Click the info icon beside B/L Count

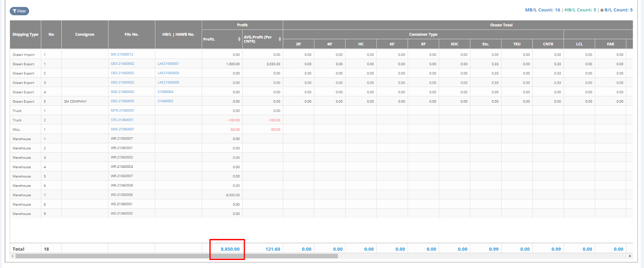[x=602, y=10]
